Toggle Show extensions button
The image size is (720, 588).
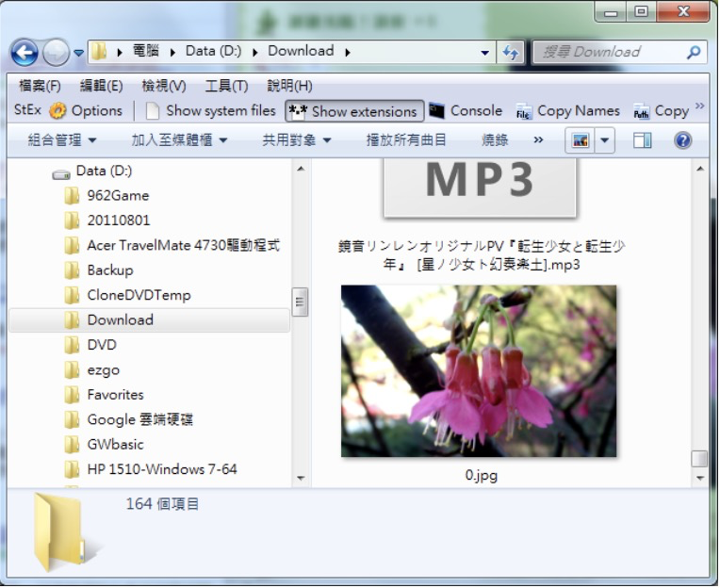[x=354, y=111]
